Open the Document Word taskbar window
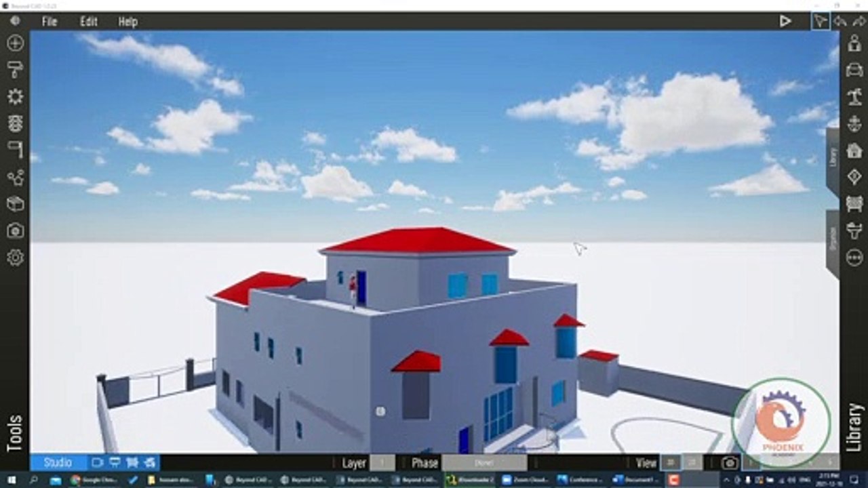This screenshot has height=488, width=868. (637, 480)
